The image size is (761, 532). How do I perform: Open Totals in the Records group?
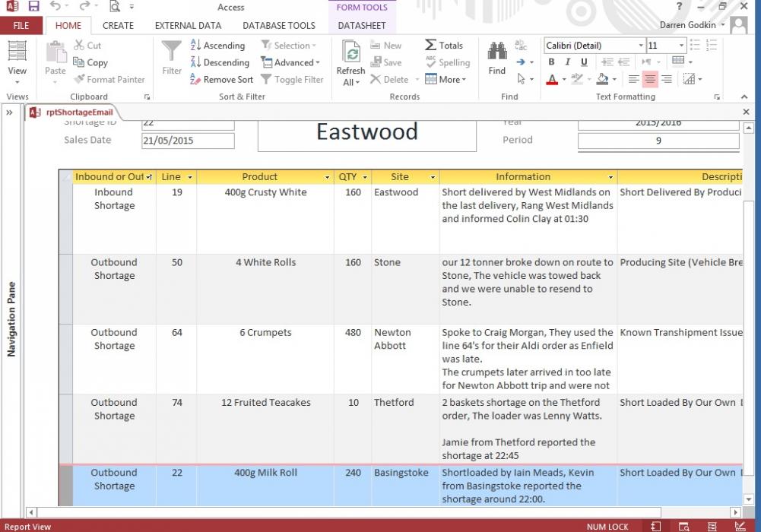click(x=444, y=46)
